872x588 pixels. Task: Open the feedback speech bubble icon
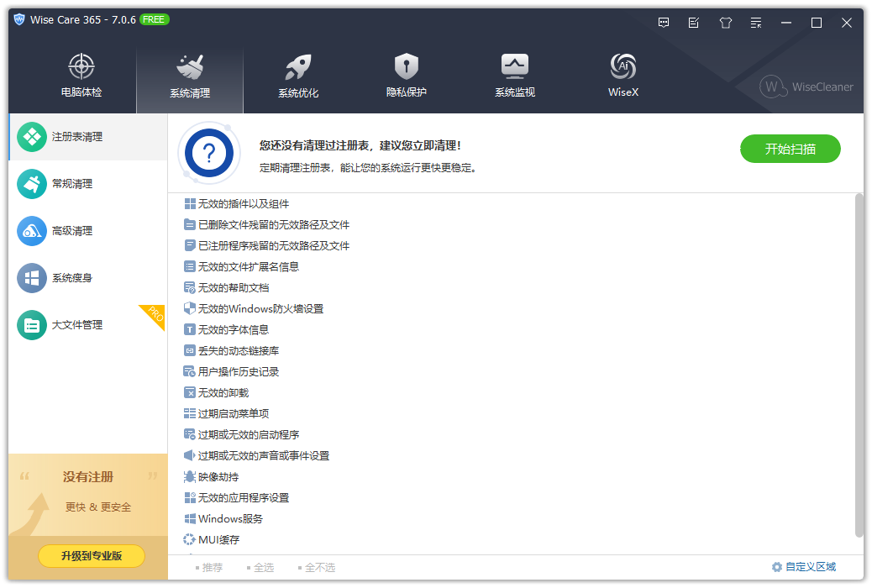pyautogui.click(x=664, y=23)
